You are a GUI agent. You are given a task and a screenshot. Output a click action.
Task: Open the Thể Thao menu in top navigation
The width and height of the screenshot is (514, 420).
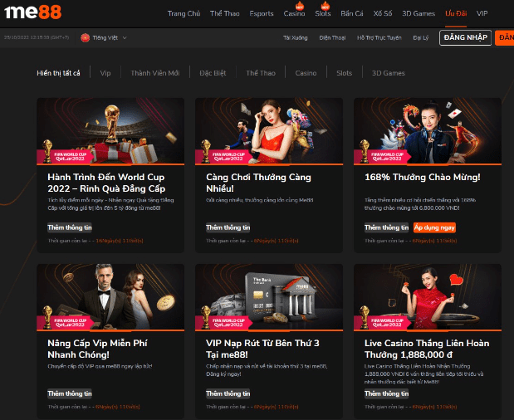coord(224,14)
